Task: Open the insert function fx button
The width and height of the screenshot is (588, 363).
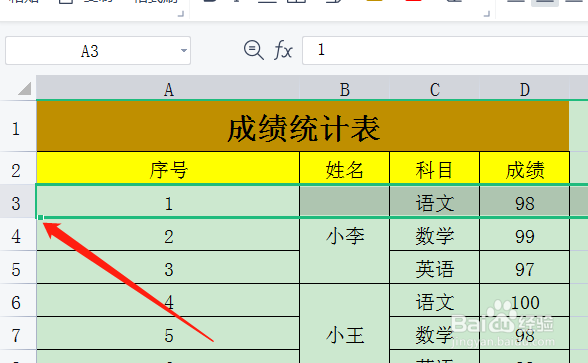Action: (x=283, y=50)
